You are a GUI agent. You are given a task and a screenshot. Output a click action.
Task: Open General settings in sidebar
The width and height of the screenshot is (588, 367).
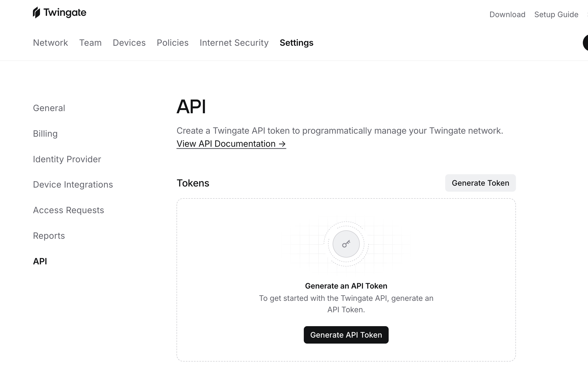(x=49, y=108)
